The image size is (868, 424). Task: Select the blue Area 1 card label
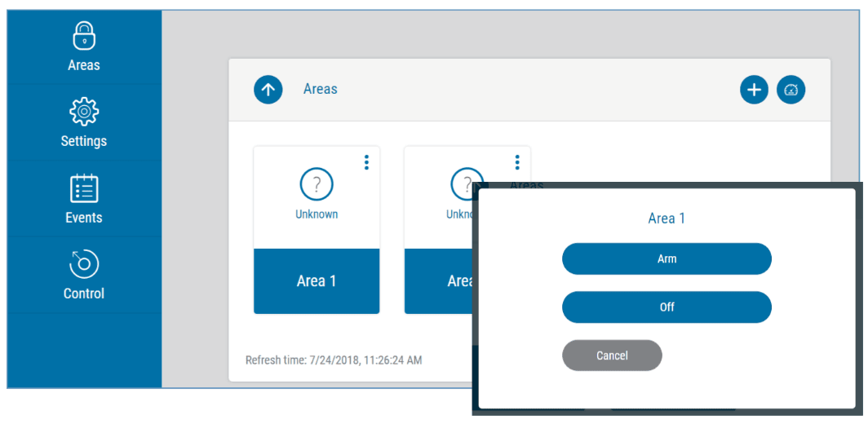317,281
